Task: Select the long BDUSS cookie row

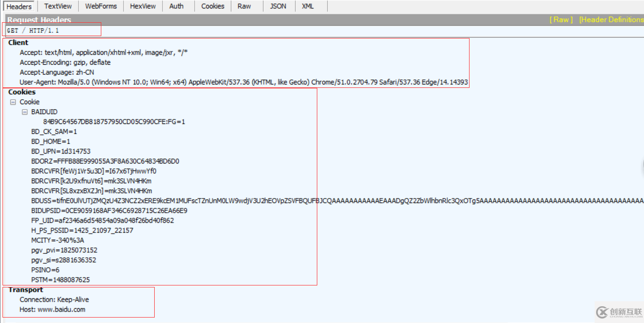Action: click(337, 201)
